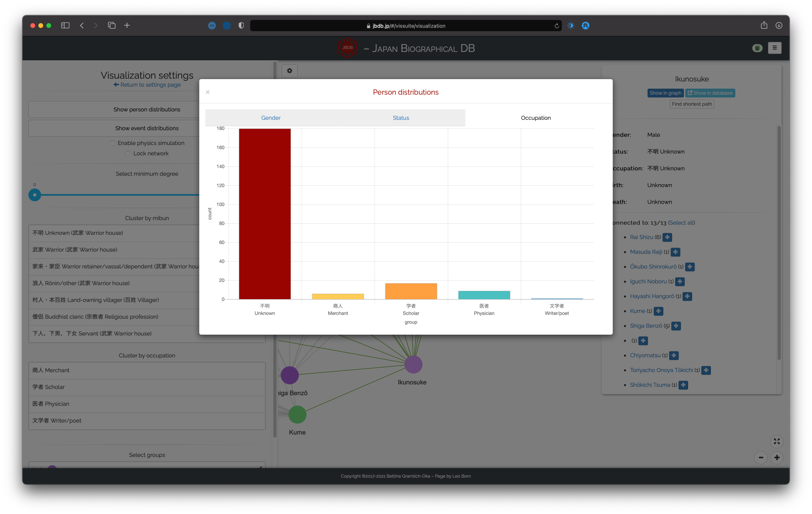Open Safari tab overview
Image resolution: width=812 pixels, height=514 pixels.
(111, 26)
